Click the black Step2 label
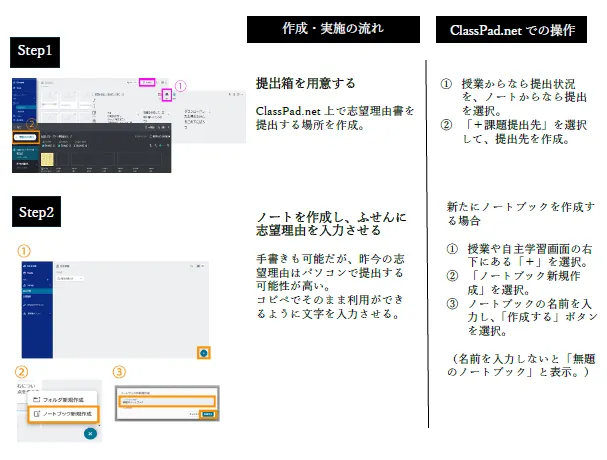 tap(39, 210)
